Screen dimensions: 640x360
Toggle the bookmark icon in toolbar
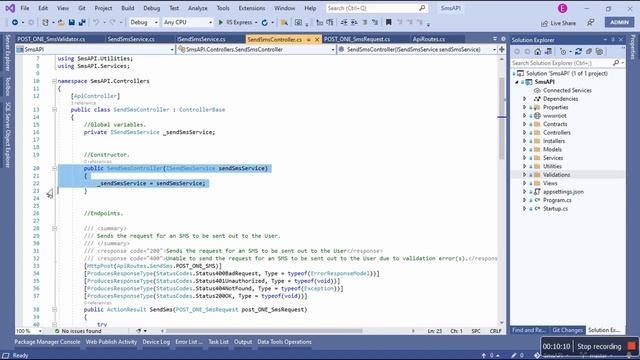click(x=389, y=22)
